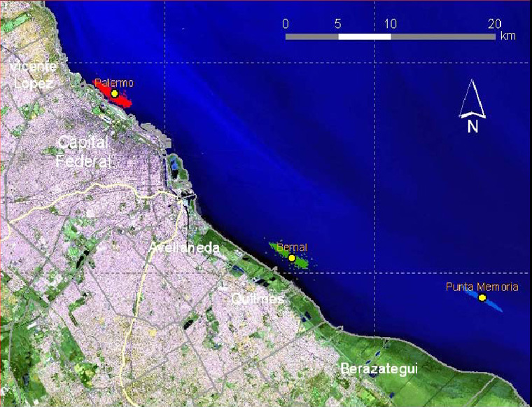Click the Avellaneda city label
Viewport: 532px width, 407px height.
click(183, 248)
